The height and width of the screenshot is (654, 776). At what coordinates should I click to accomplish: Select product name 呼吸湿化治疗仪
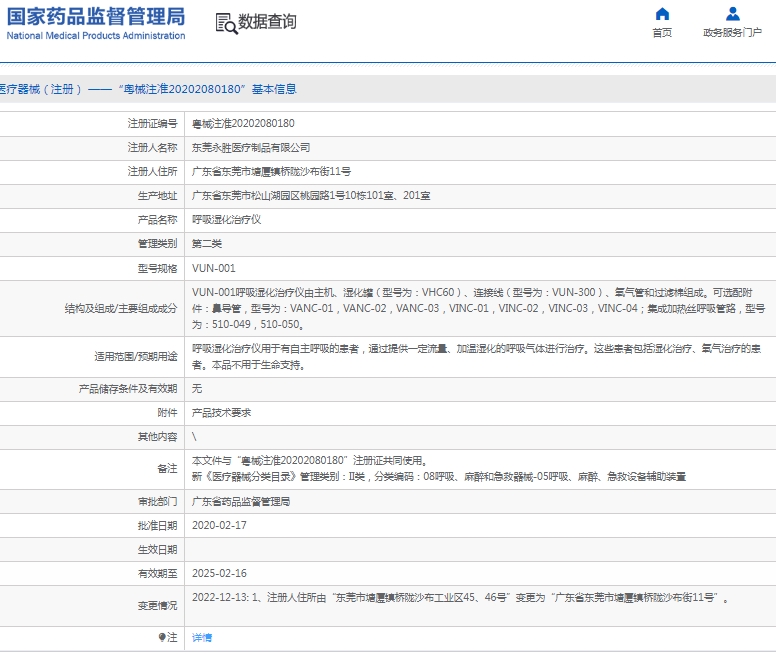[226, 219]
